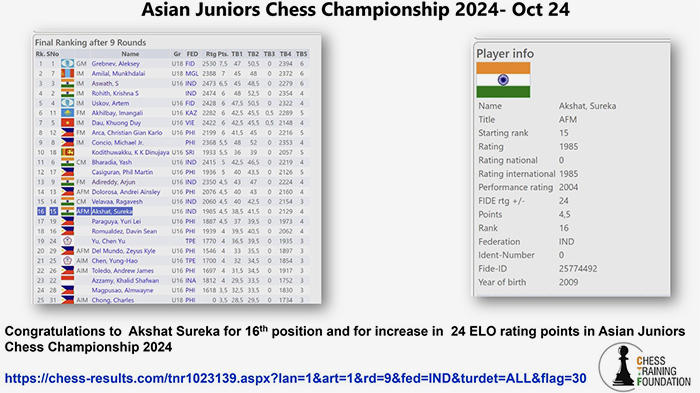Viewport: 700px width, 393px height.
Task: Click the Kazakhstan flag beside Akhilbay, Imangali
Action: pyautogui.click(x=67, y=113)
